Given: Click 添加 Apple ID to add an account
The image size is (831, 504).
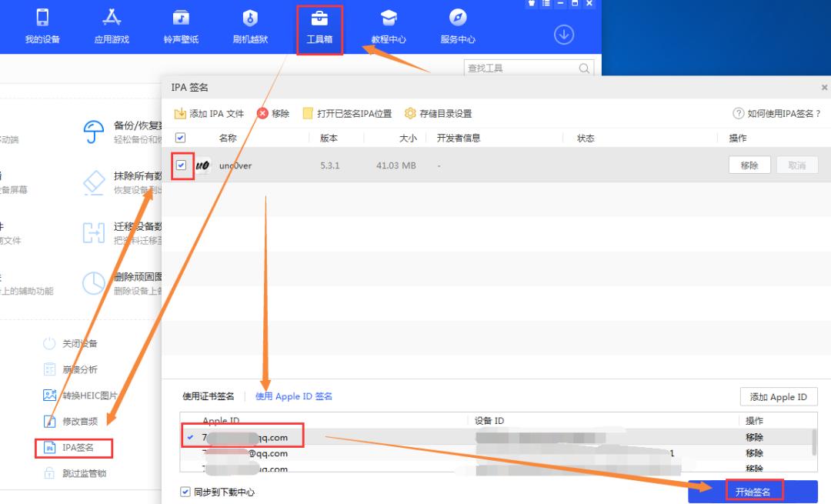Looking at the screenshot, I should [779, 396].
